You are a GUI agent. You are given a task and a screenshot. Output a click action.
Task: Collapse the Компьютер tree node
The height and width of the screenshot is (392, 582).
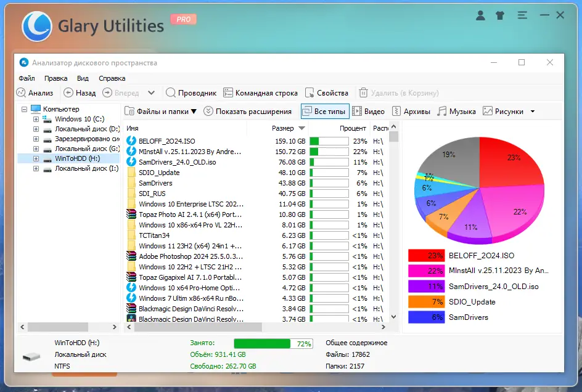click(x=24, y=109)
